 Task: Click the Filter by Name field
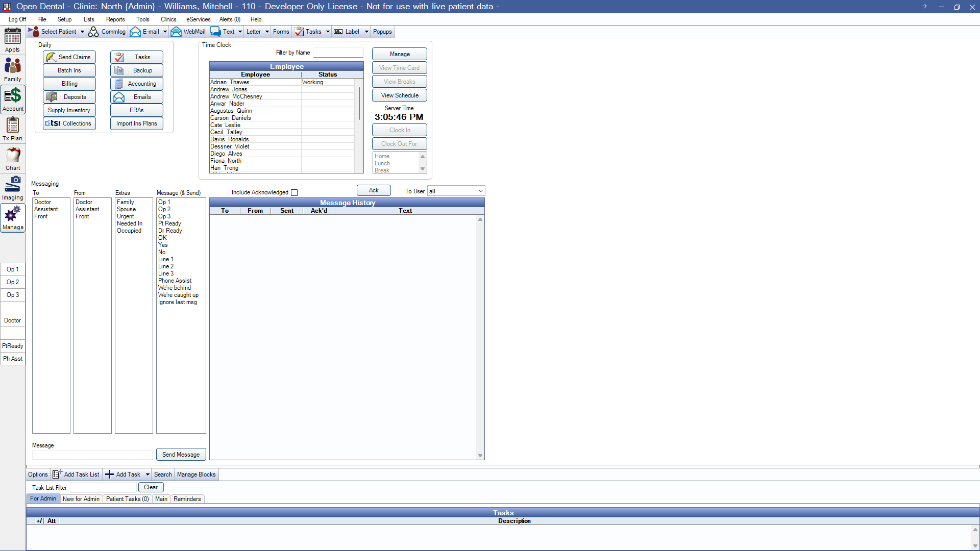338,53
